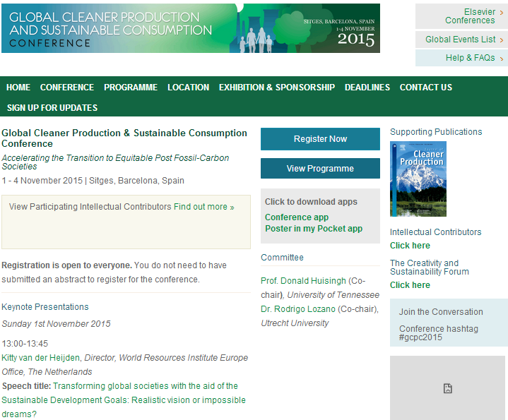Select Contact Us in navigation
This screenshot has width=508, height=420.
tap(425, 88)
